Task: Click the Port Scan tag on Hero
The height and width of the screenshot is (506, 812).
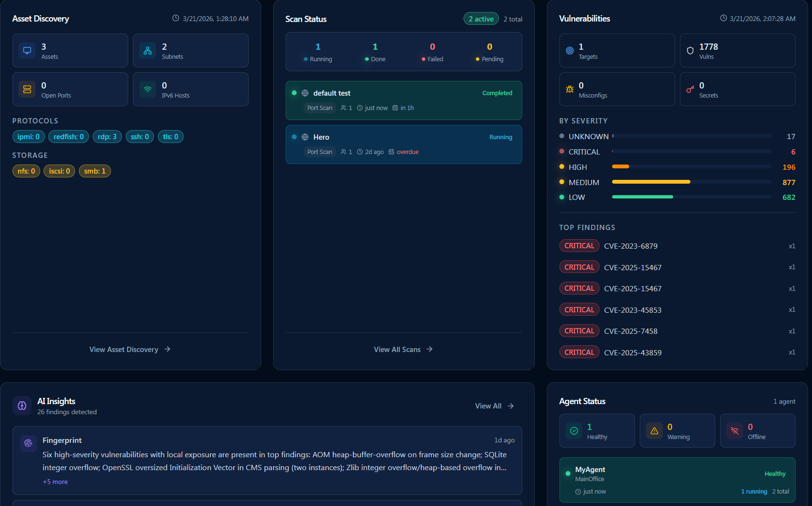Action: point(320,152)
